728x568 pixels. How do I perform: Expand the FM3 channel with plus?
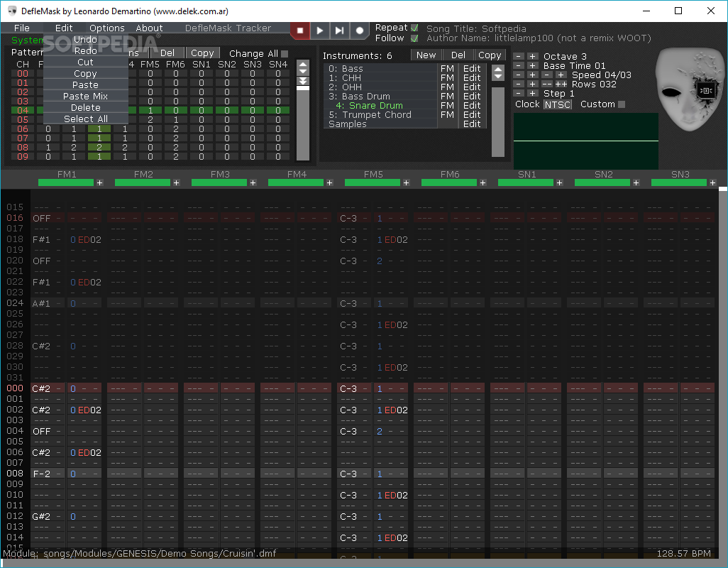[253, 183]
